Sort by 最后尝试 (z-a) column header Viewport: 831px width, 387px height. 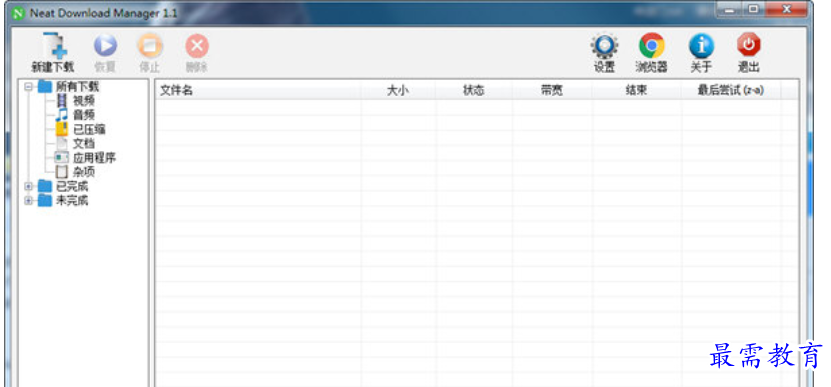coord(731,91)
